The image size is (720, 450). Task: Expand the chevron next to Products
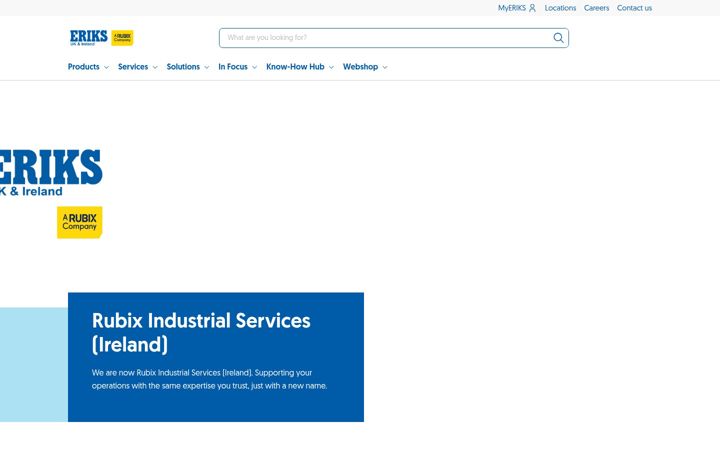(x=106, y=67)
